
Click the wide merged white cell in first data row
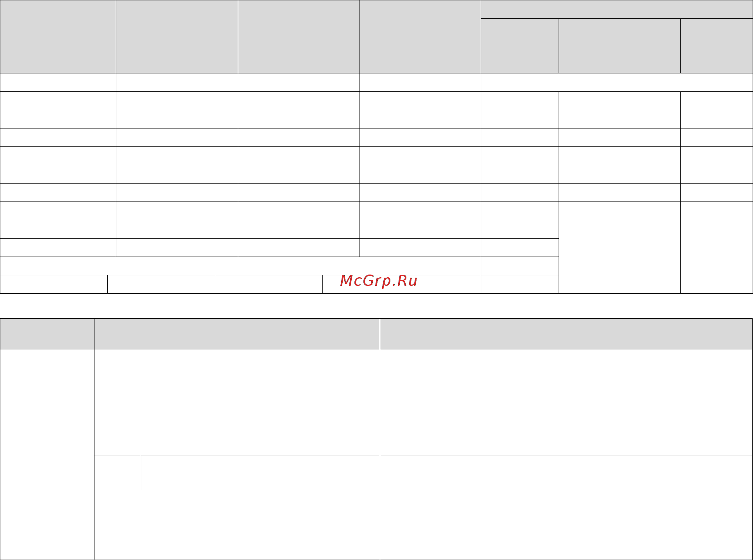coord(617,82)
